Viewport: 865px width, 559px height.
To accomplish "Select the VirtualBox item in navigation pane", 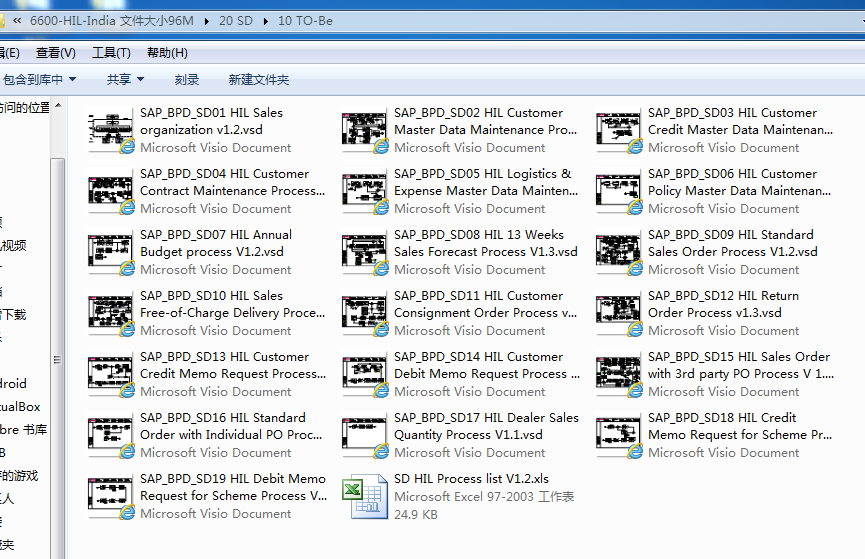I will [20, 407].
